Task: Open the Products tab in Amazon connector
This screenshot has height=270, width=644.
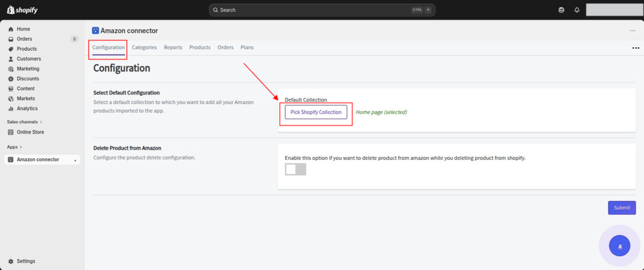Action: 200,48
